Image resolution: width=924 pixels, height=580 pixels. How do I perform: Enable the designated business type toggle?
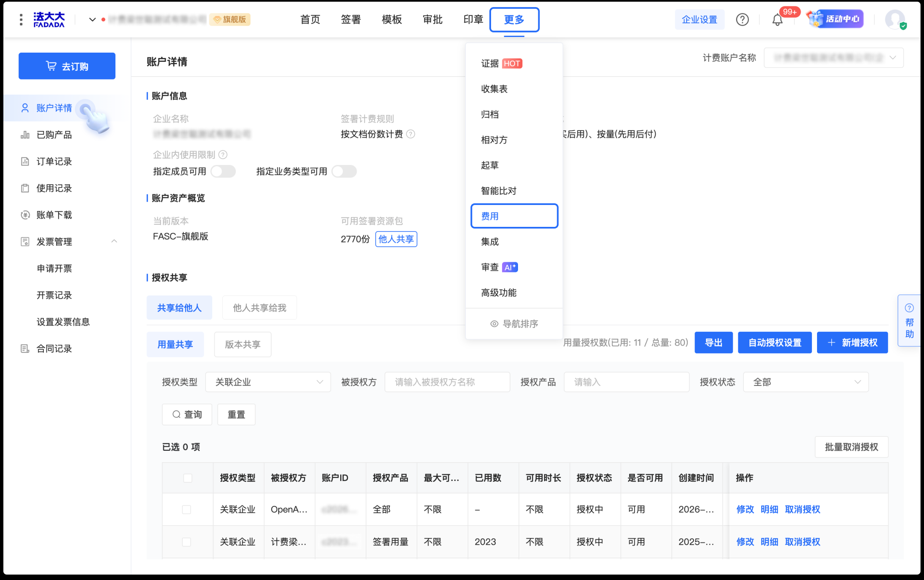point(344,171)
